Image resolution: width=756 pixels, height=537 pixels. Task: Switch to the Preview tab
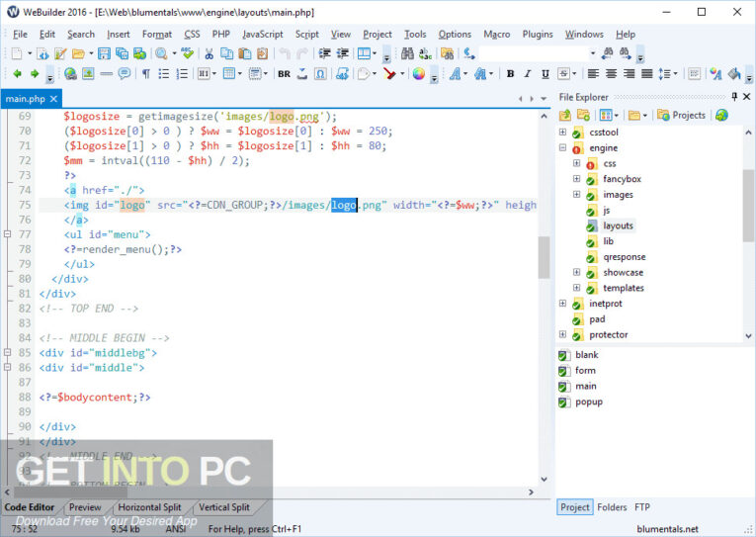(x=85, y=507)
